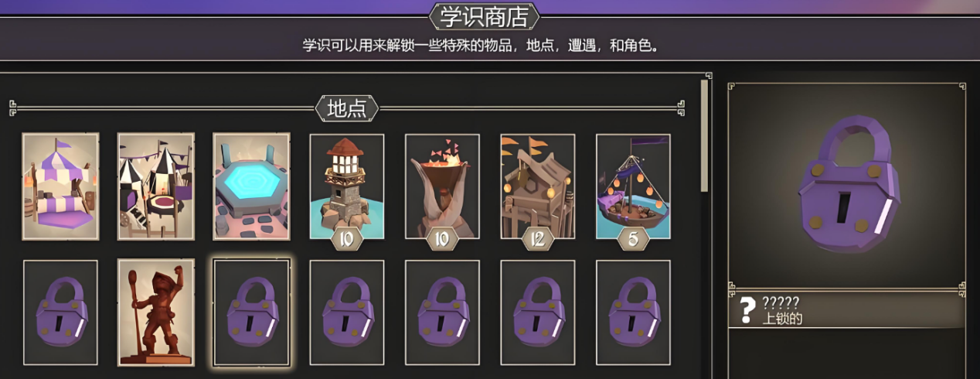The image size is (980, 379).
Task: Pick the wooden house card costing 12
Action: [538, 186]
